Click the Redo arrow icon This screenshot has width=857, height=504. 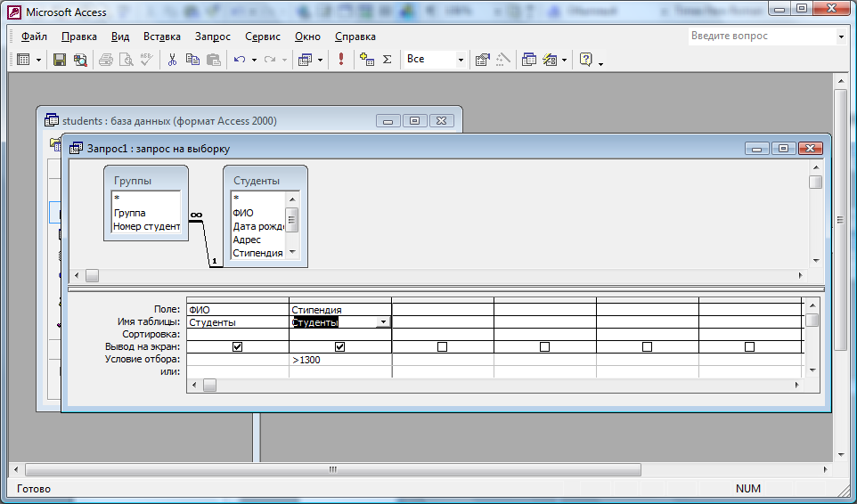[269, 60]
